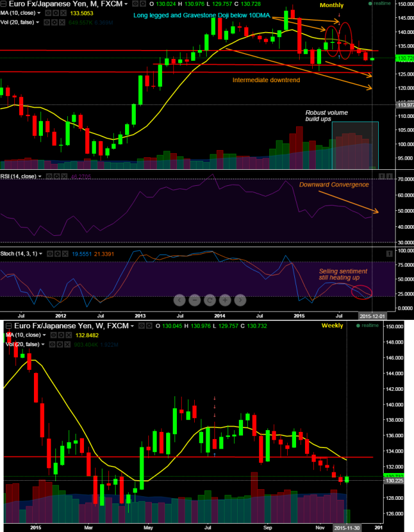Select the 'Long legged and Gravestone Doji' annotation
The width and height of the screenshot is (414, 532).
(x=202, y=15)
